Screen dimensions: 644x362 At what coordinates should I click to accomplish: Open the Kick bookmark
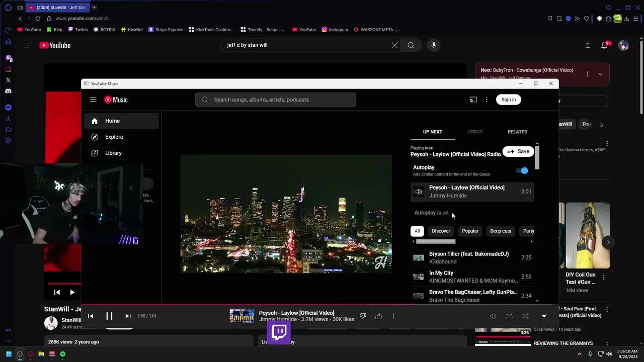point(54,30)
